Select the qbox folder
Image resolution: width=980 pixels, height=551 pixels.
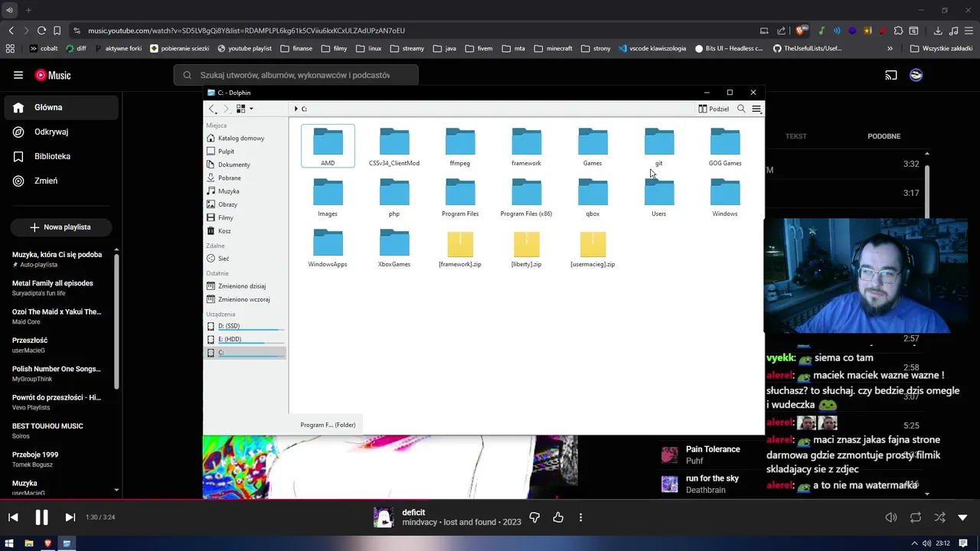(593, 196)
